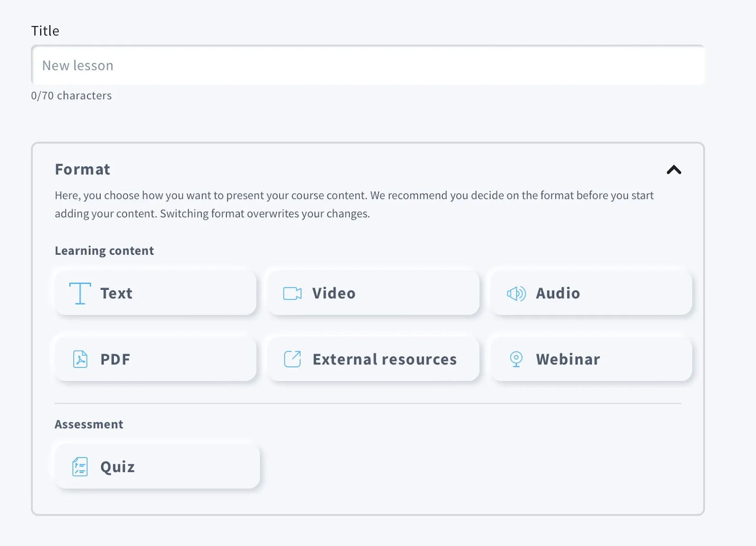Screen dimensions: 756x546
Task: Click the PDF document icon
Action: click(x=80, y=359)
